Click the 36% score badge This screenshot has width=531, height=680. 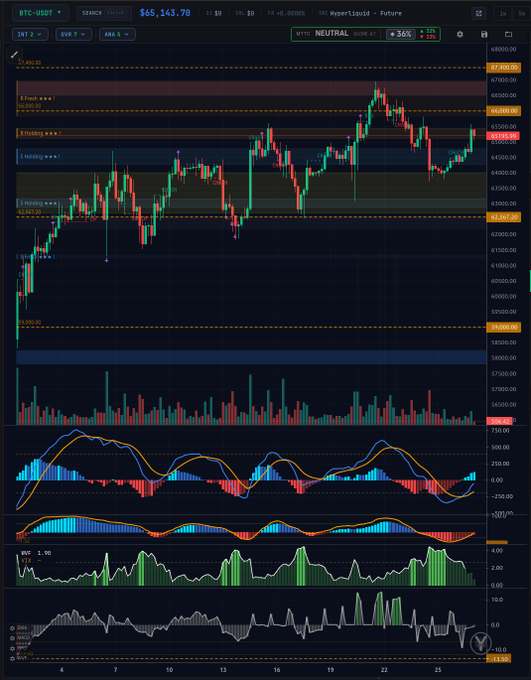(401, 34)
